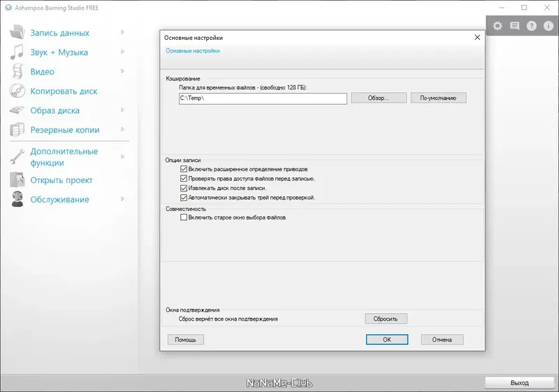Viewport: 559px width, 392px height.
Task: Confirm settings with OK button
Action: (x=387, y=340)
